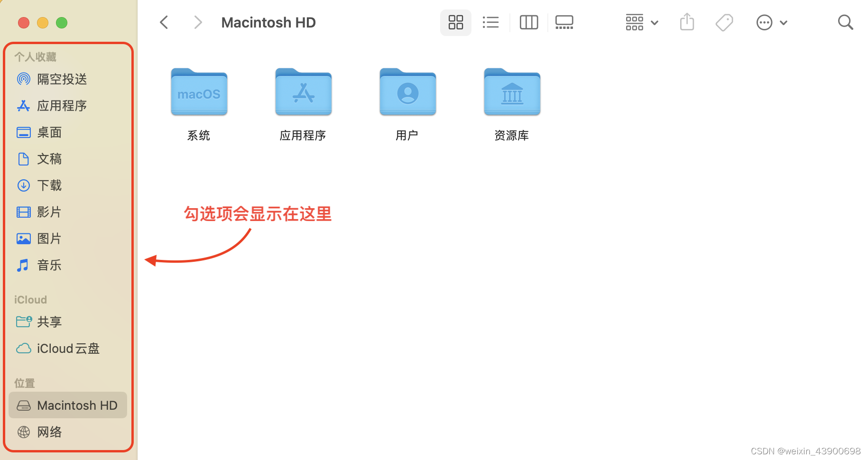Click the iCloud section header
The width and height of the screenshot is (868, 460).
30,300
